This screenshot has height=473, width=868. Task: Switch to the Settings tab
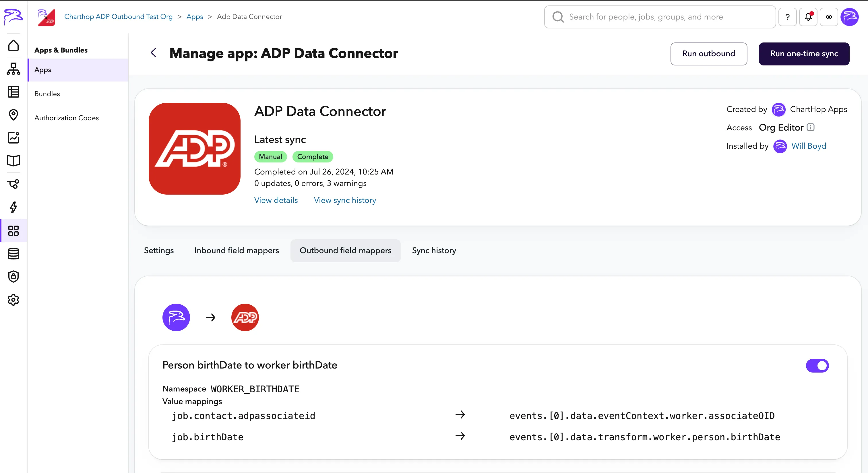pyautogui.click(x=159, y=251)
